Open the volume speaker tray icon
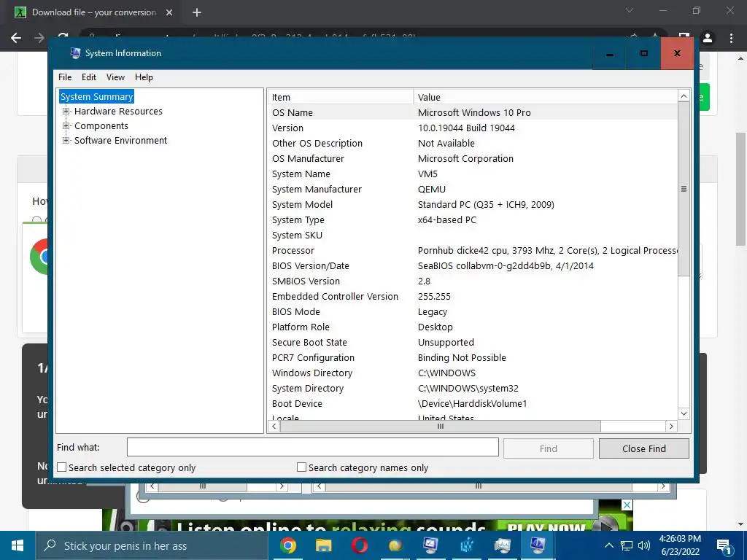The image size is (747, 560). pyautogui.click(x=644, y=545)
